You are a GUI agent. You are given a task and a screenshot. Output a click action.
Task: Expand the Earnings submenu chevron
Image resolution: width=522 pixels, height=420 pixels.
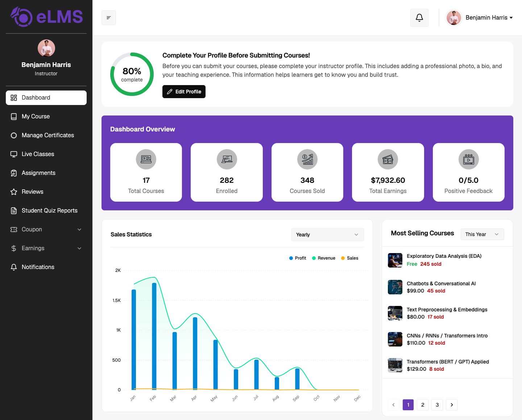pos(79,248)
